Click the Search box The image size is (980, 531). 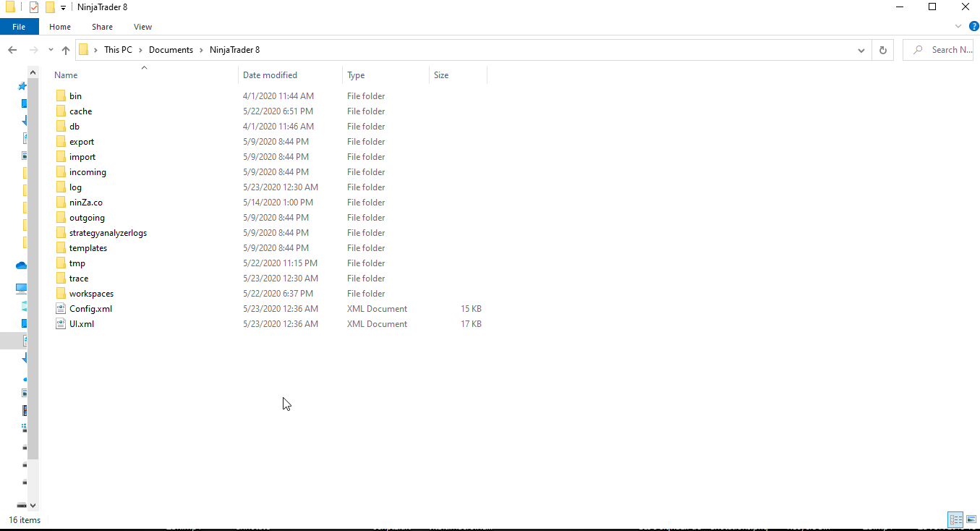[x=938, y=50]
